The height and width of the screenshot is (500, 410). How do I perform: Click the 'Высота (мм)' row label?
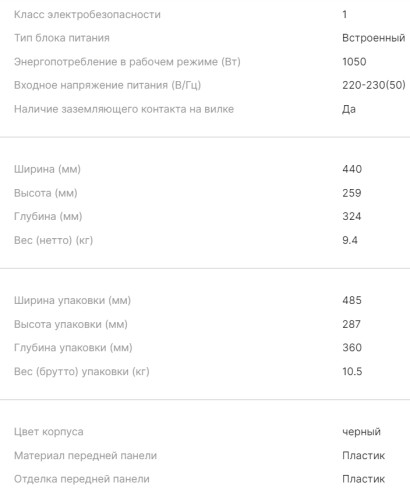(46, 193)
